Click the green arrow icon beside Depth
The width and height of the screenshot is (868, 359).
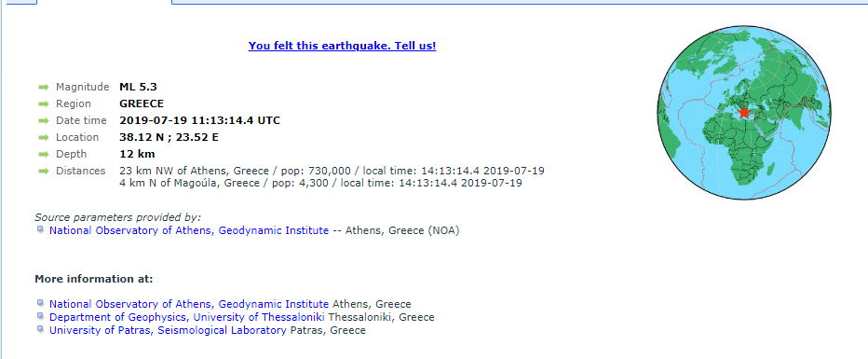[x=44, y=155]
